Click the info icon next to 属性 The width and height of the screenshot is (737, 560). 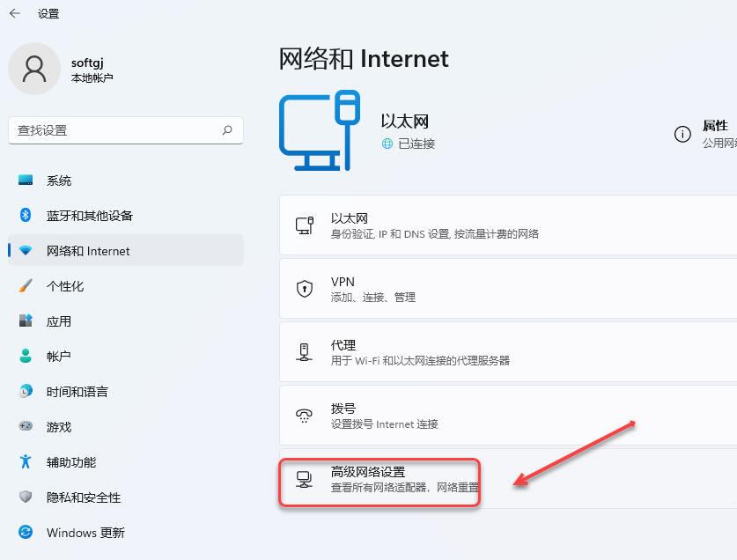tap(682, 134)
